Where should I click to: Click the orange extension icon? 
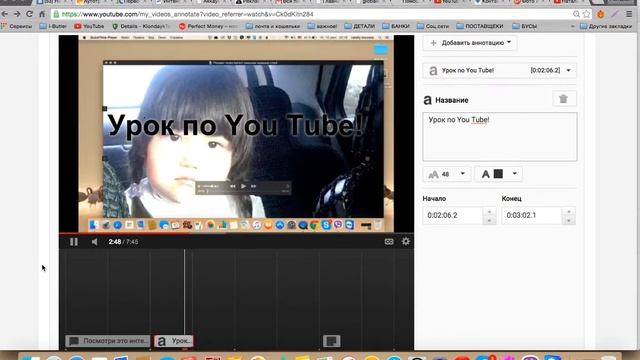pos(601,14)
